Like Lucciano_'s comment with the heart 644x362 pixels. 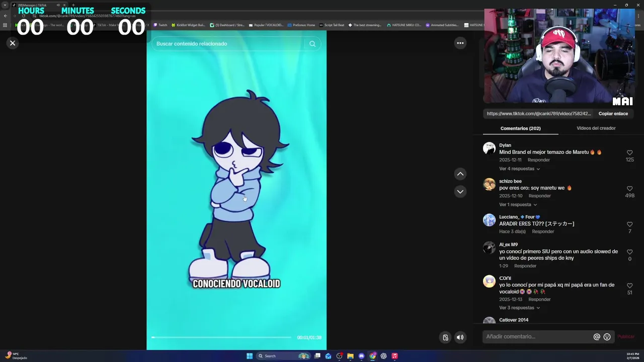629,225
